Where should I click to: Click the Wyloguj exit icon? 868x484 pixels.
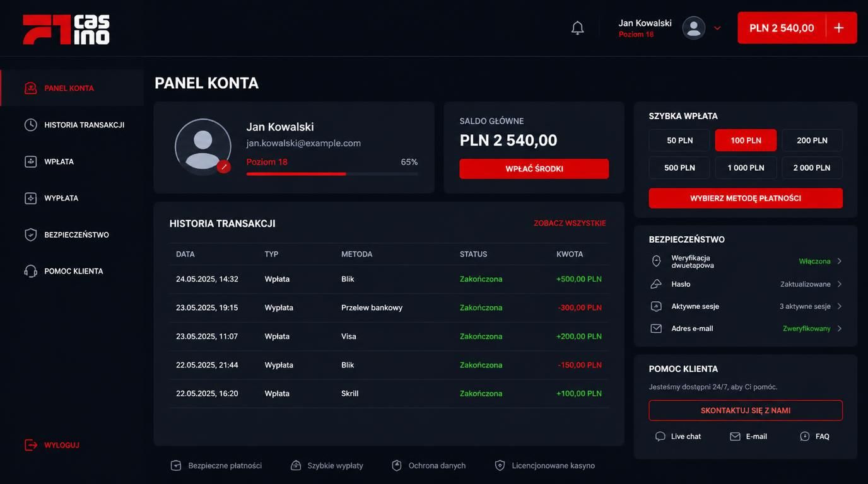click(30, 445)
